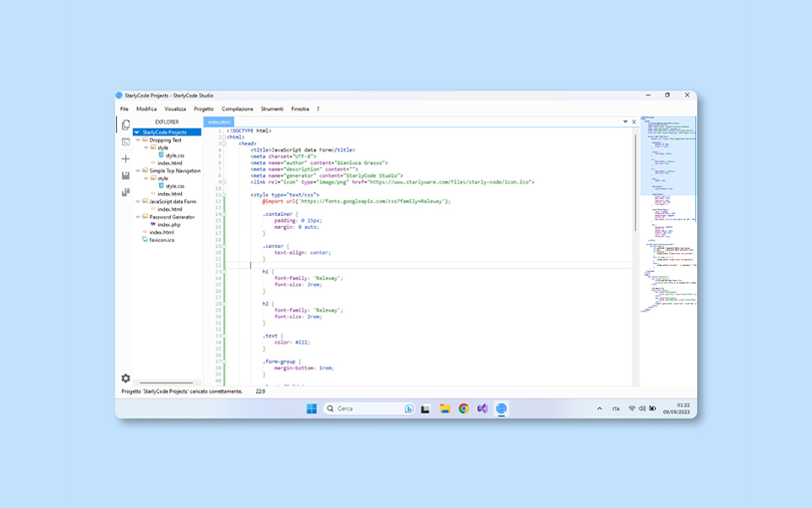Image resolution: width=812 pixels, height=508 pixels.
Task: Click the ITA language indicator
Action: pyautogui.click(x=616, y=408)
